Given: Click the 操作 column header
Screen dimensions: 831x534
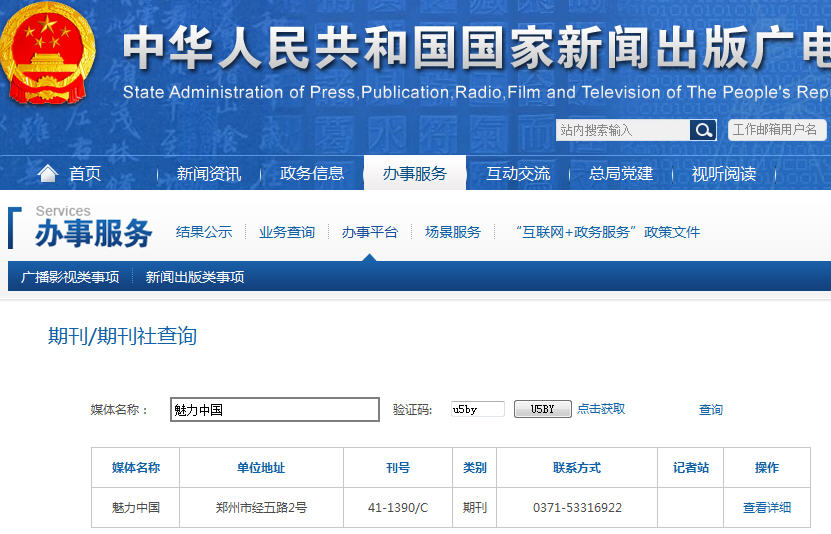Looking at the screenshot, I should (767, 468).
